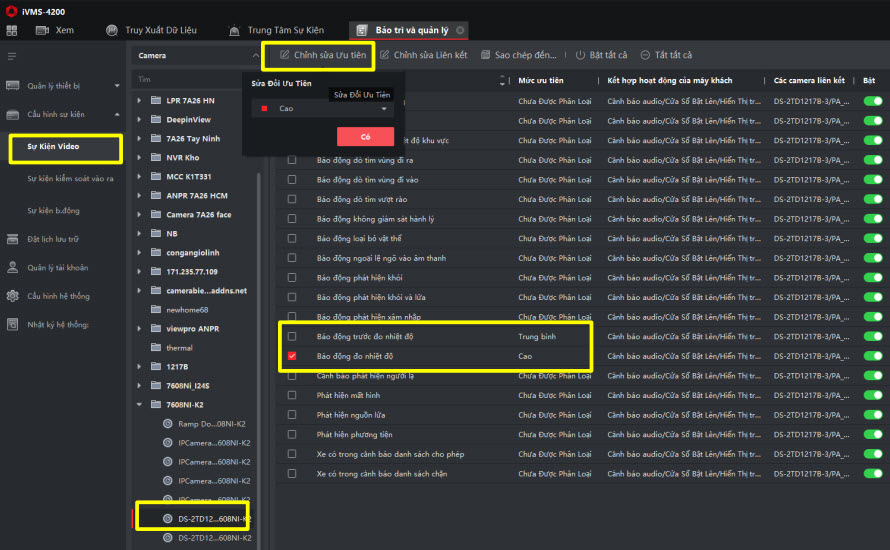890x550 pixels.
Task: Click the Bật tất cả power icon
Action: pyautogui.click(x=580, y=55)
